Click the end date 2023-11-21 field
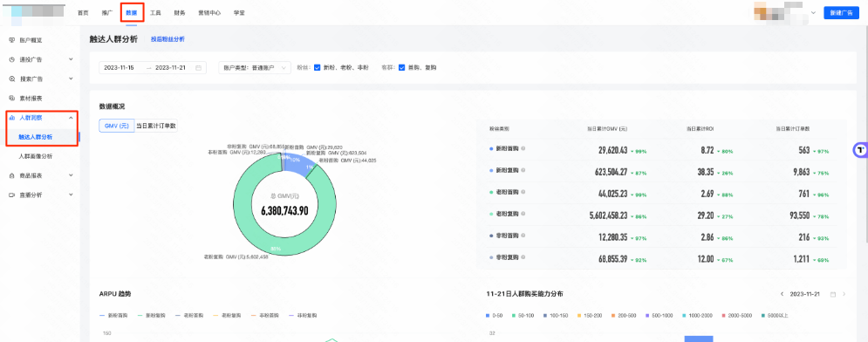 (170, 67)
